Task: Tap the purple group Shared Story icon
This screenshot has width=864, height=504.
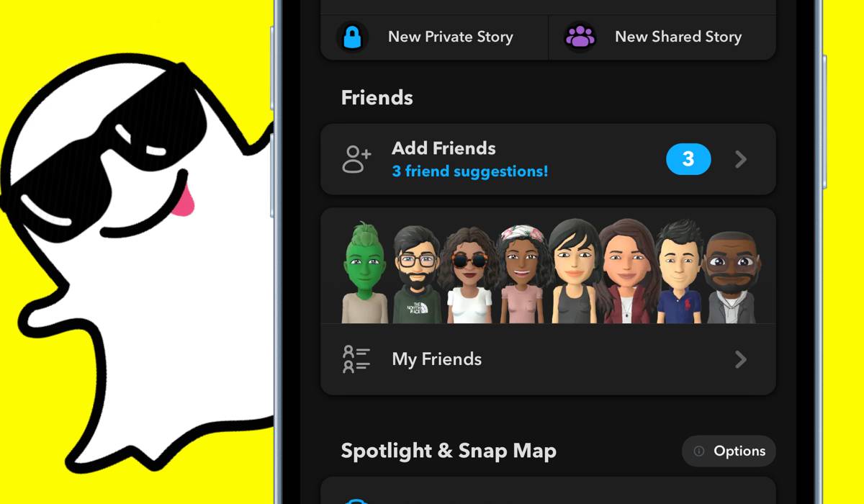Action: (580, 37)
